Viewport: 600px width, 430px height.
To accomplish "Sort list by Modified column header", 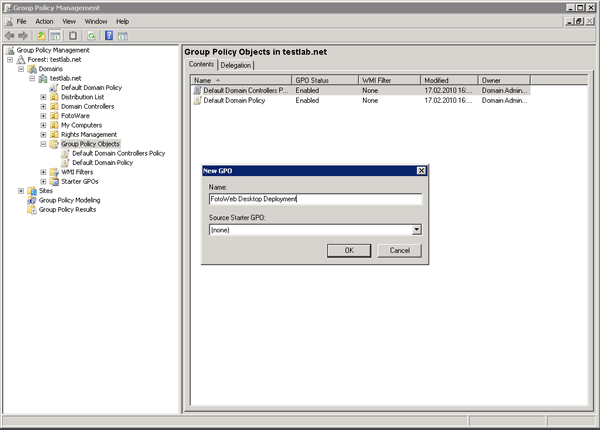I will point(436,79).
